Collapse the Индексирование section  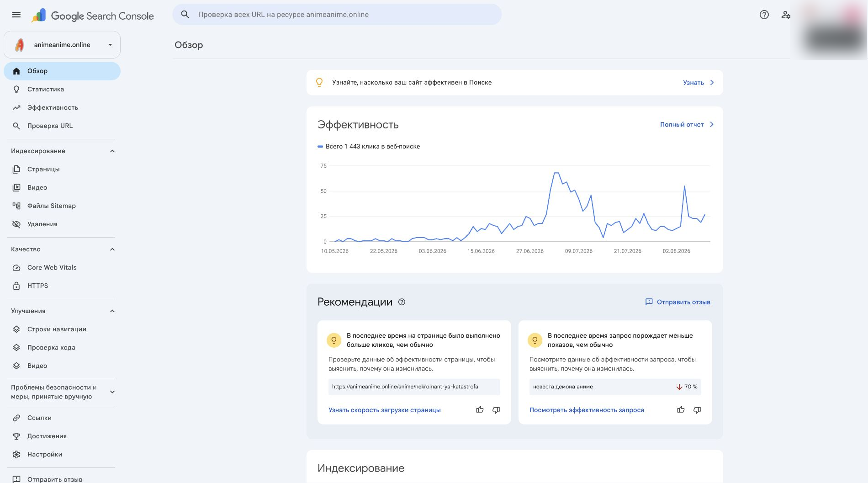pos(112,151)
